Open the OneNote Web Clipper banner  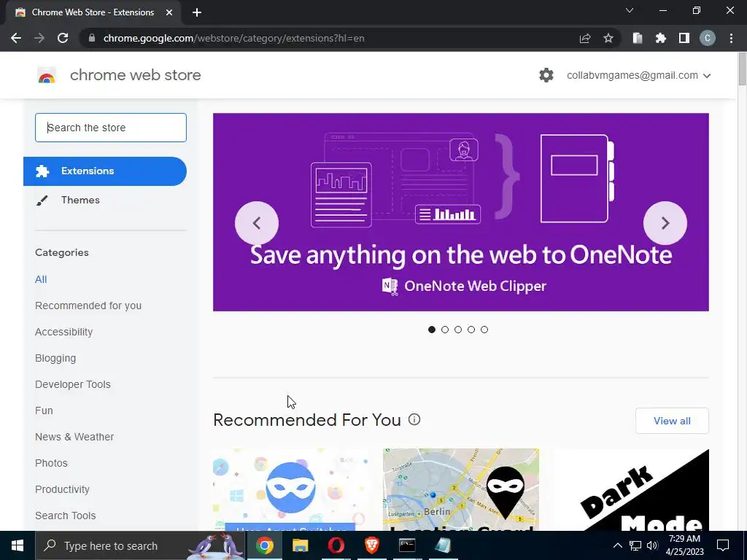461,212
